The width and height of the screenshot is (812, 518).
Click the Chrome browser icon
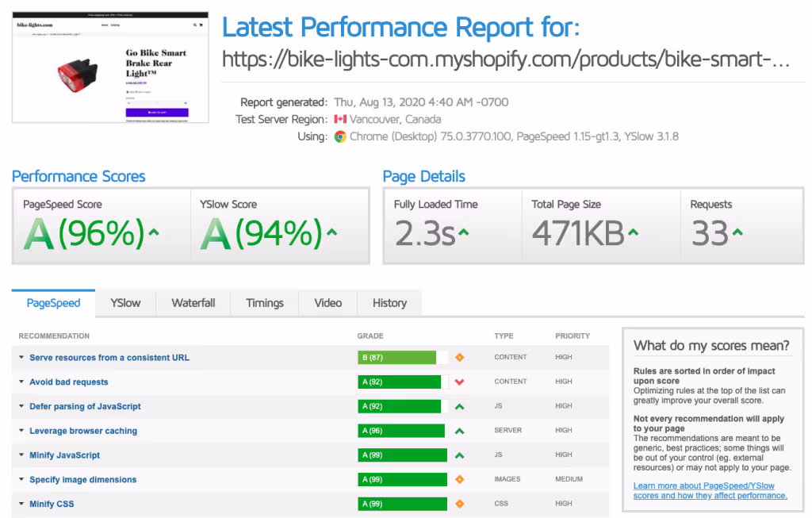coord(340,136)
